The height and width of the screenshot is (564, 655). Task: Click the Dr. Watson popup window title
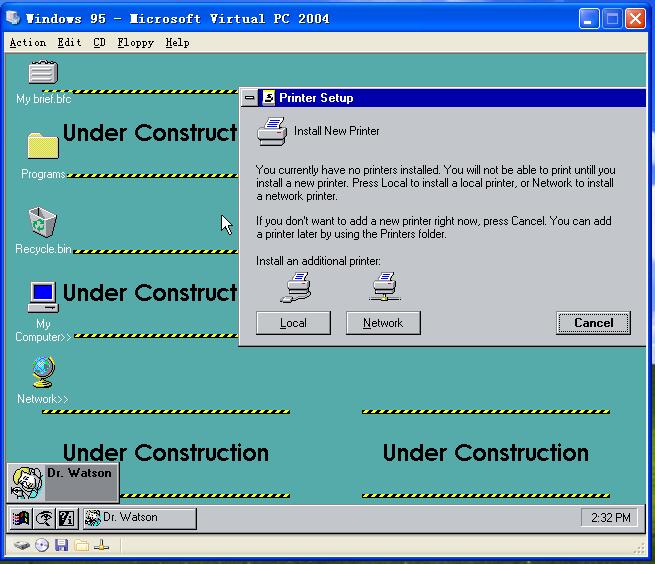(x=79, y=473)
